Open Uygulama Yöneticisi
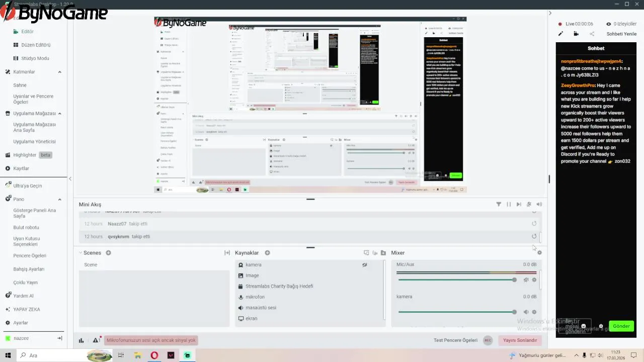Viewport: 644px width, 362px height. tap(34, 142)
